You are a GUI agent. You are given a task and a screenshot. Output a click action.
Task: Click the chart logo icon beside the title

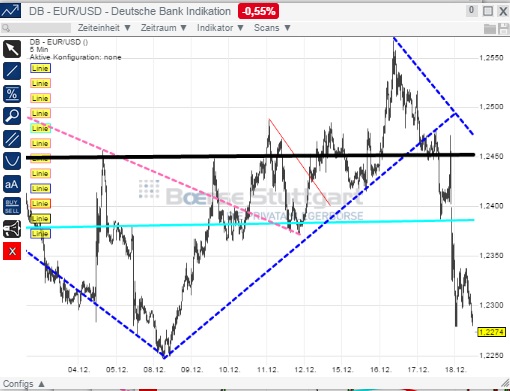(10, 10)
